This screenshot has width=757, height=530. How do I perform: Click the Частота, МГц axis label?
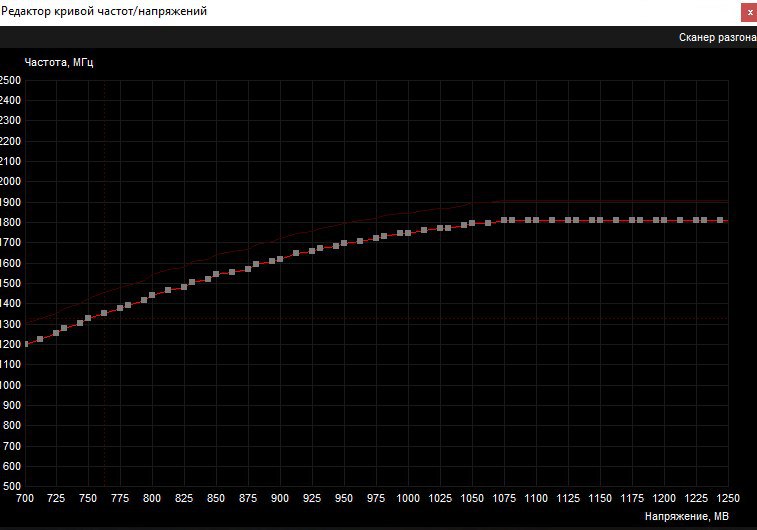click(58, 62)
